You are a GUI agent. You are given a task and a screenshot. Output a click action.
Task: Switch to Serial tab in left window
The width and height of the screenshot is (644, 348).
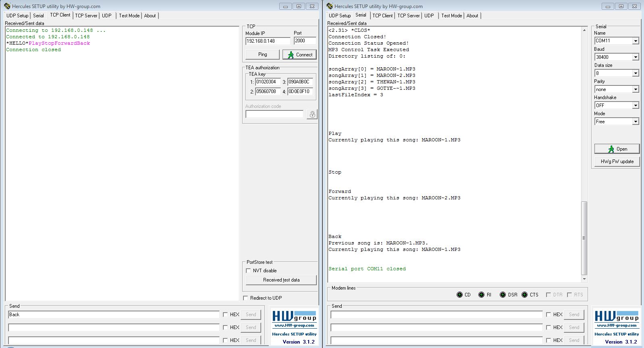(38, 16)
